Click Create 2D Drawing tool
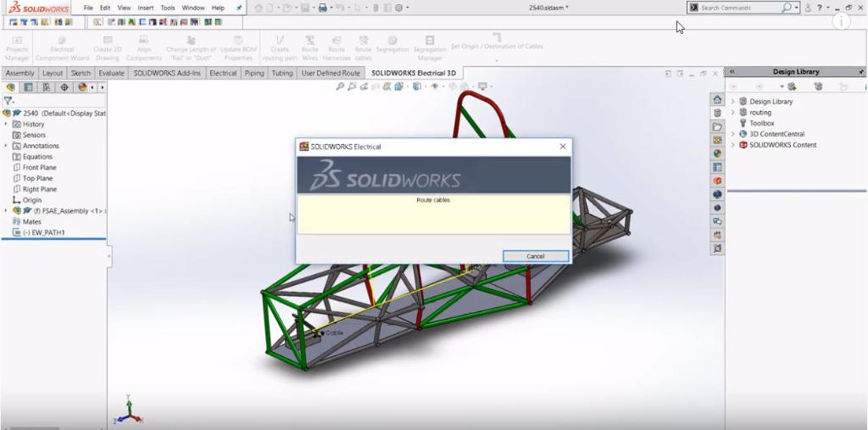This screenshot has width=868, height=430. tap(108, 48)
